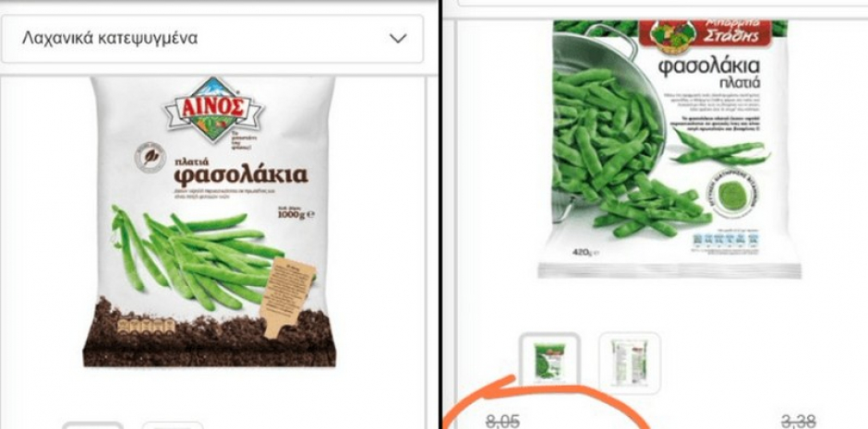Click the chevron arrow in category selector
The height and width of the screenshot is (429, 868).
coord(398,38)
